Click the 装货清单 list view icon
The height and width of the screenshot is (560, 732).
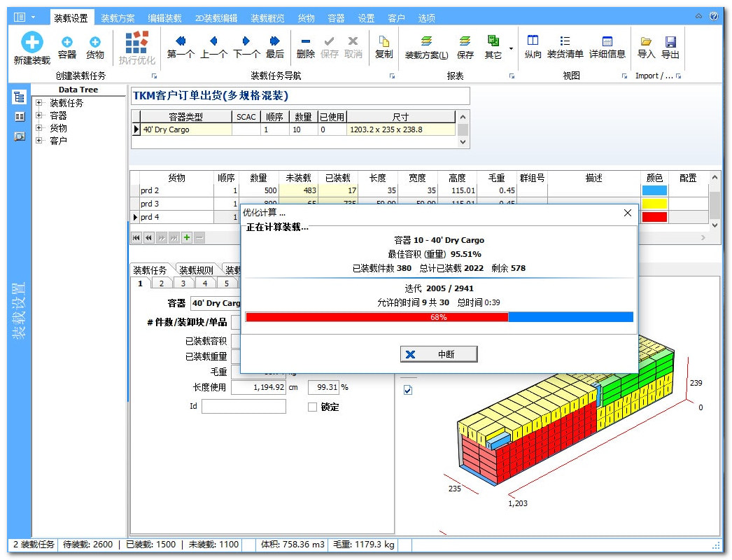(x=565, y=43)
